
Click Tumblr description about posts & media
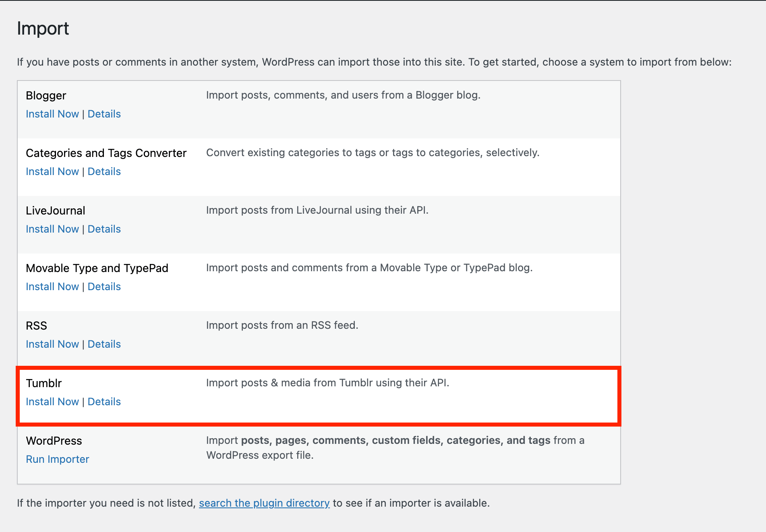point(328,383)
